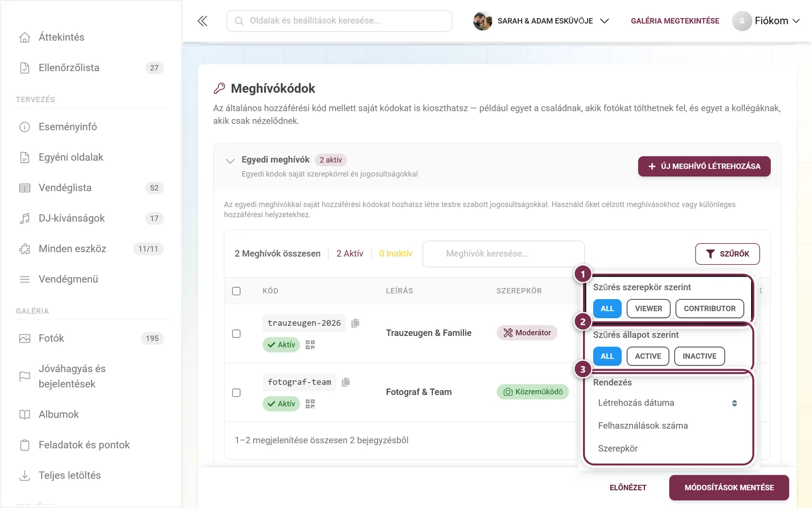Show QR code for fotograf-team
Screen dimensions: 812x508
pyautogui.click(x=310, y=404)
